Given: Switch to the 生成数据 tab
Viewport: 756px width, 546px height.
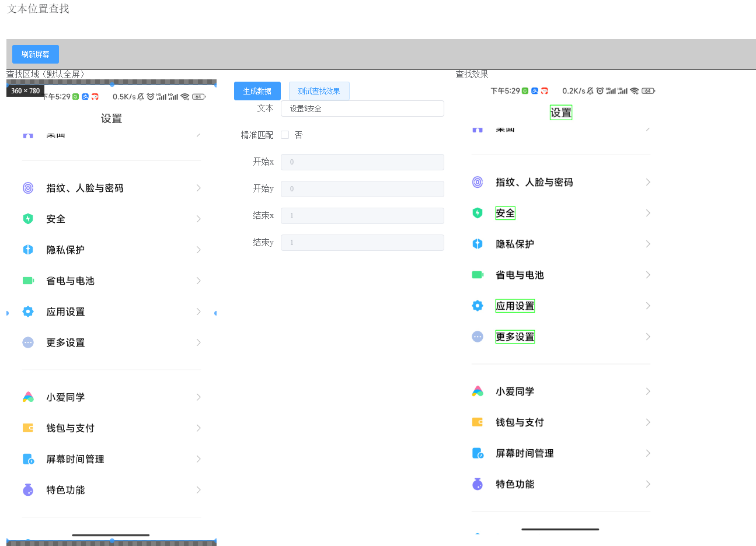Looking at the screenshot, I should tap(257, 91).
